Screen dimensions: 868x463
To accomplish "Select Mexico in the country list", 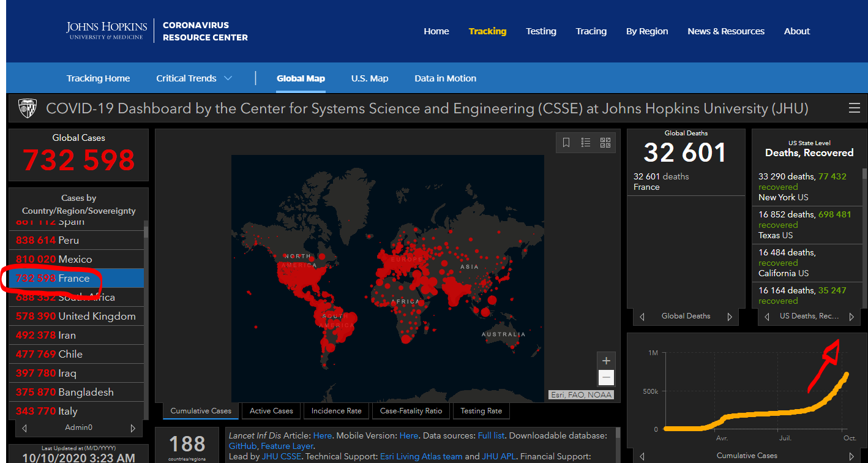I will click(x=77, y=259).
